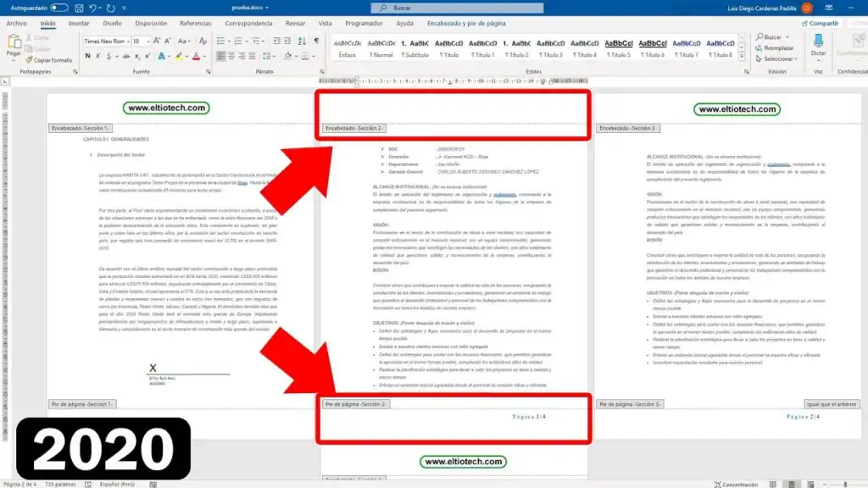
Task: Click Reemplazar in Edición group
Action: pos(775,48)
